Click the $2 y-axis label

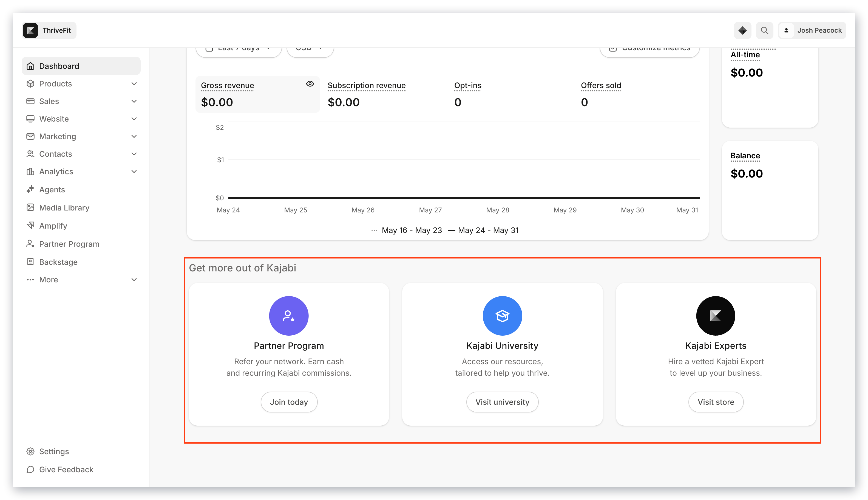(x=220, y=127)
